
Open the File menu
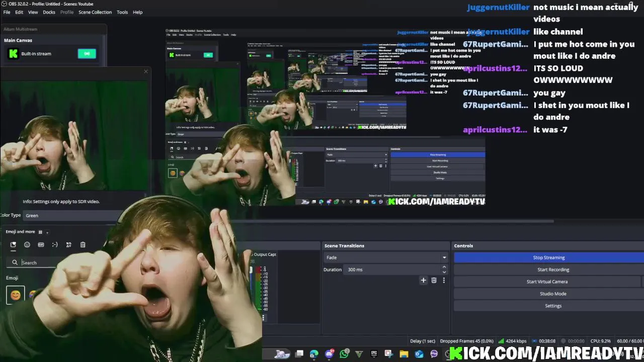point(7,12)
